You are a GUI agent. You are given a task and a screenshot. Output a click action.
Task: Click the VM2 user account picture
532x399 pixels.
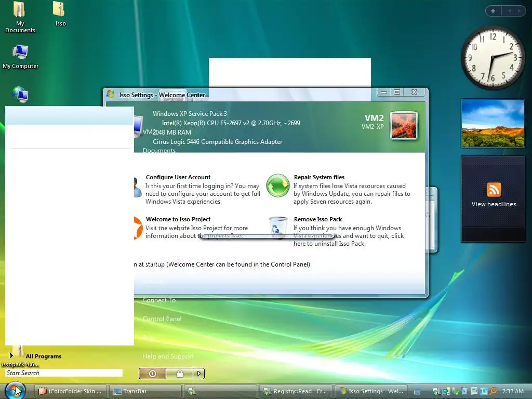(404, 126)
